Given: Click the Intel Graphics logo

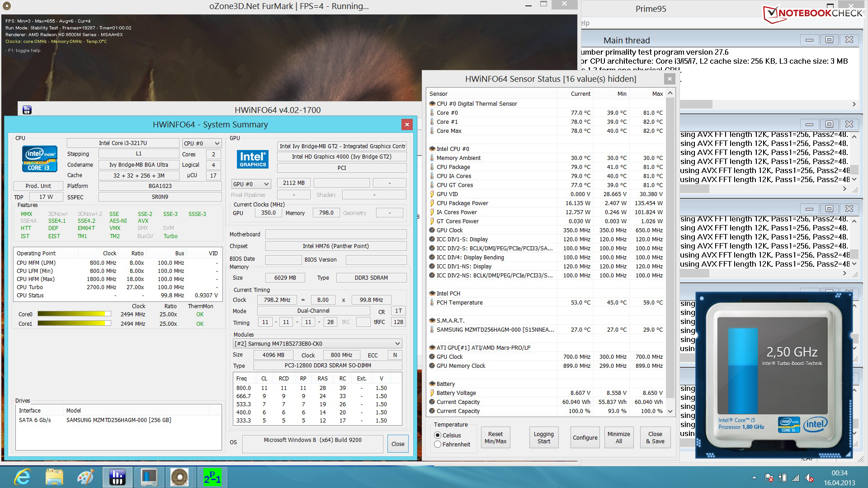Looking at the screenshot, I should tap(253, 160).
